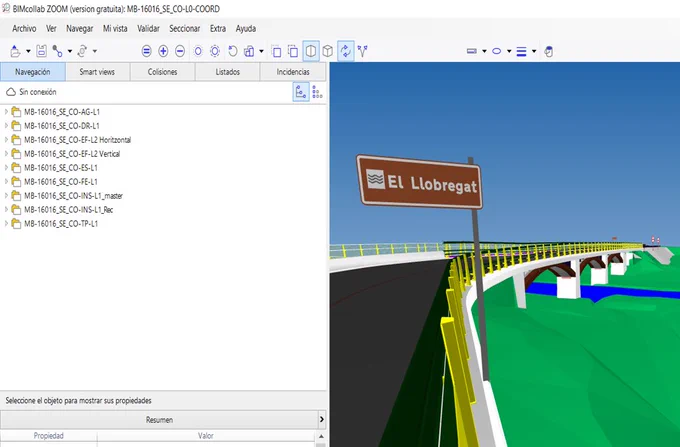Select MB-16016_SE_CO-INS-L1_Rec tree item
Image resolution: width=680 pixels, height=447 pixels.
pyautogui.click(x=69, y=210)
